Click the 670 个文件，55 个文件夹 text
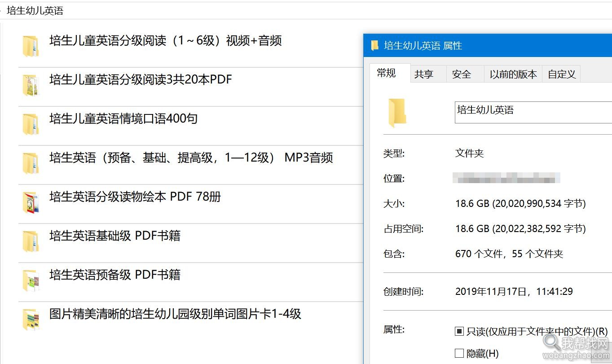Viewport: 612px width, 364px height. click(x=509, y=254)
